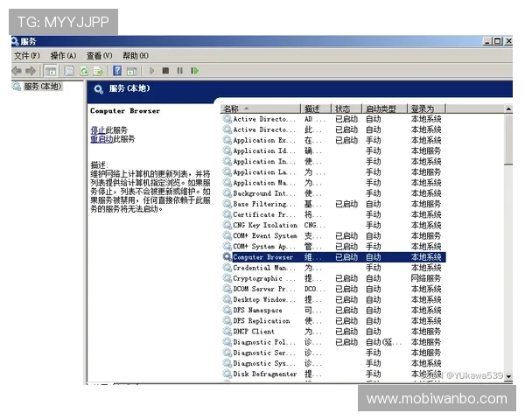
Task: Sort by the 启动类型 column header
Action: (384, 108)
